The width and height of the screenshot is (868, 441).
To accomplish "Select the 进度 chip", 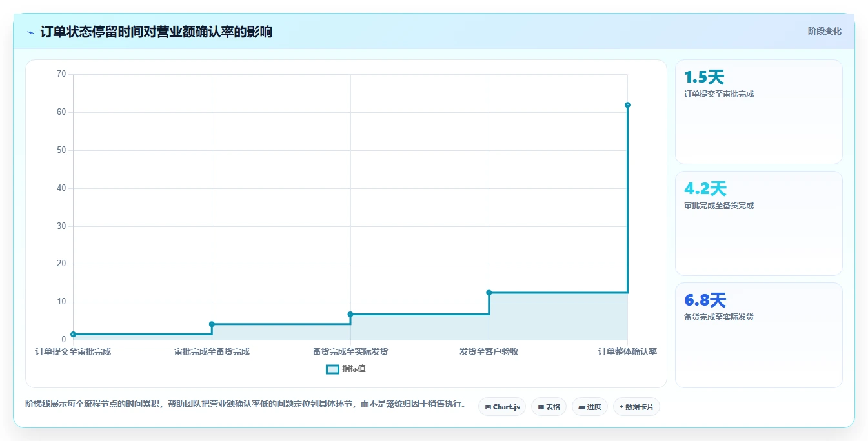I will 589,407.
